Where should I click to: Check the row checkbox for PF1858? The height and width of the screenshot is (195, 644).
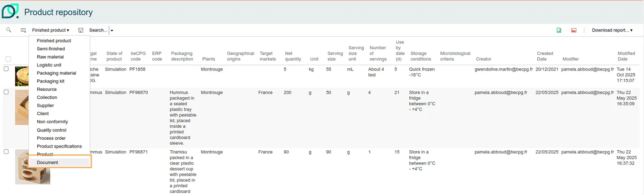pos(6,69)
